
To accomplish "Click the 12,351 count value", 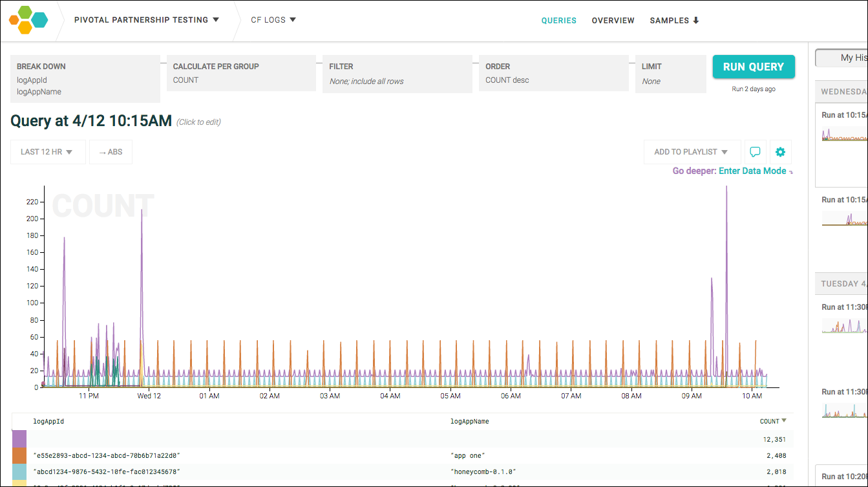I will tap(774, 439).
